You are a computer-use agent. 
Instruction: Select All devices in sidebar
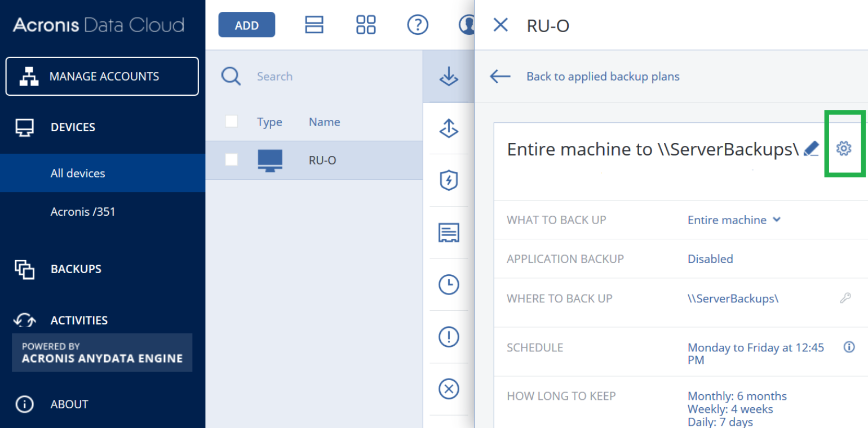click(x=103, y=173)
